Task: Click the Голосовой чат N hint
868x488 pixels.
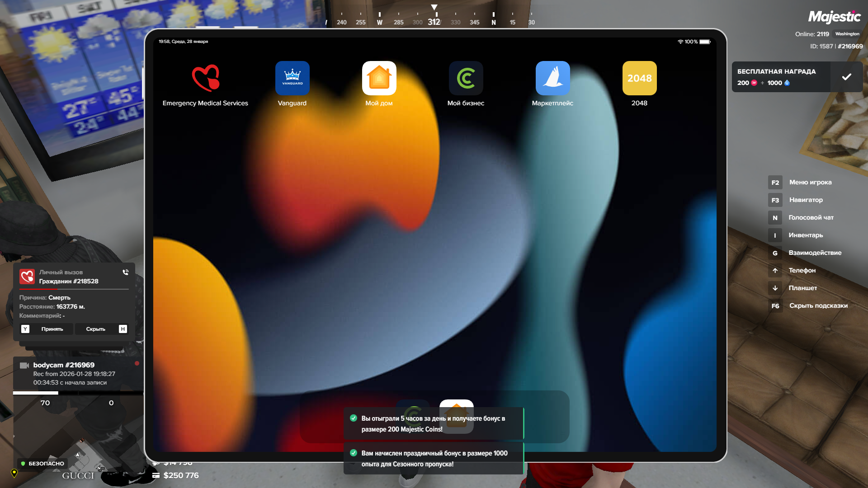Action: 811,218
